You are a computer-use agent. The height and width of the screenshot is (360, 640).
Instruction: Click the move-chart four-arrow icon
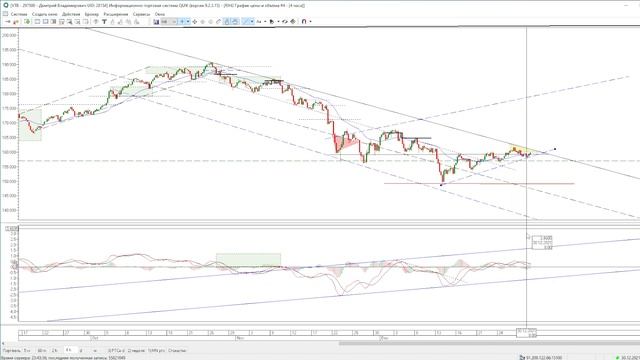coord(195,21)
